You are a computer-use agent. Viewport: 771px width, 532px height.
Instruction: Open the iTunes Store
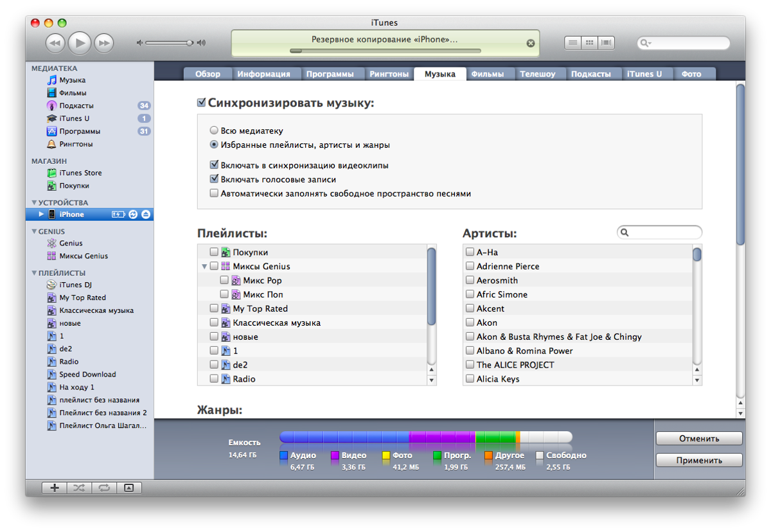click(80, 173)
